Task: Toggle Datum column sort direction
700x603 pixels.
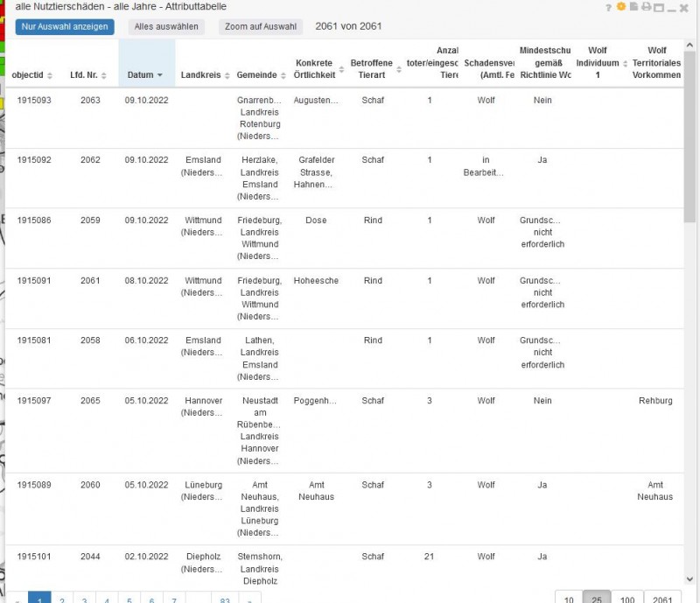Action: click(159, 76)
